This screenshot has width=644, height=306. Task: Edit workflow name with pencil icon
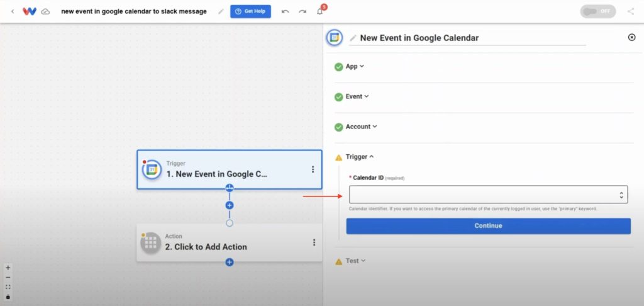(221, 11)
